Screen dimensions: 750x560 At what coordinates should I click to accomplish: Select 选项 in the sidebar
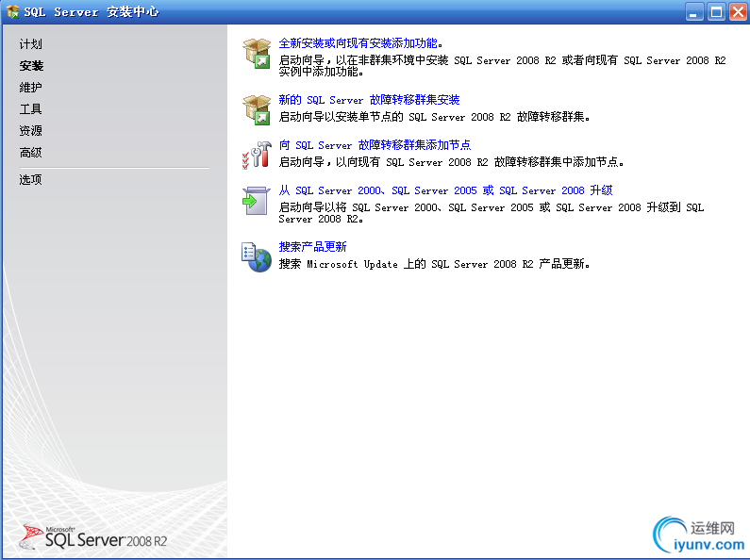30,180
